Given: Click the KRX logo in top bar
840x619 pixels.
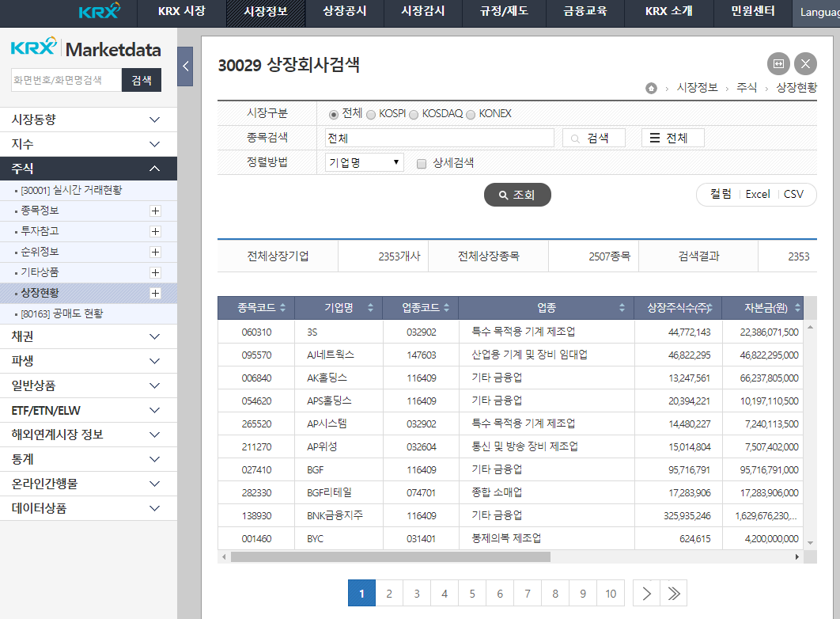Looking at the screenshot, I should (99, 11).
